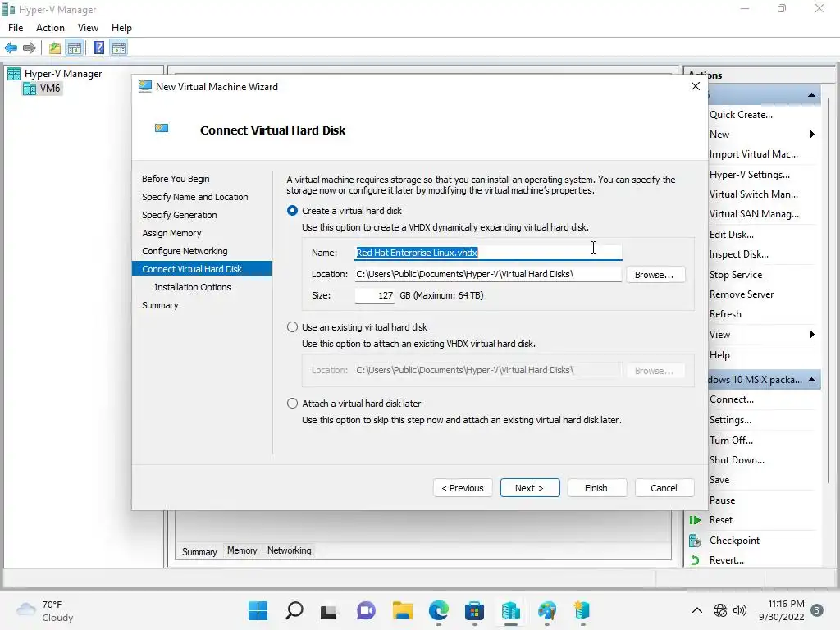Open Microsoft Store from the taskbar
The height and width of the screenshot is (630, 840).
[475, 610]
